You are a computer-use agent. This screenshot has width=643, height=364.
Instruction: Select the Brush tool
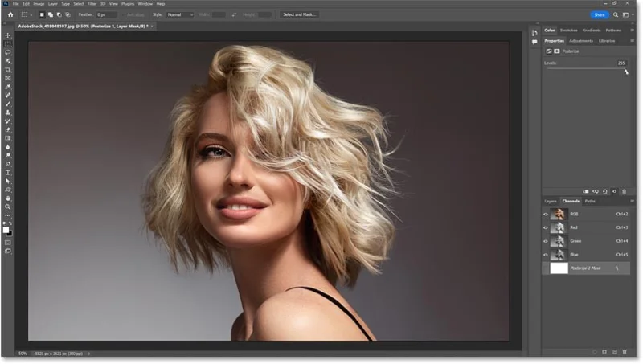8,104
